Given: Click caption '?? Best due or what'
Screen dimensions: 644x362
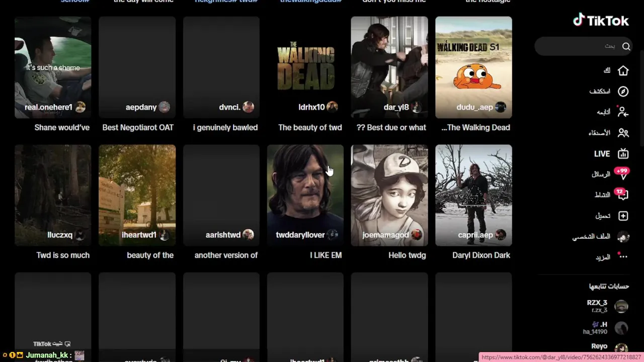Looking at the screenshot, I should (391, 128).
